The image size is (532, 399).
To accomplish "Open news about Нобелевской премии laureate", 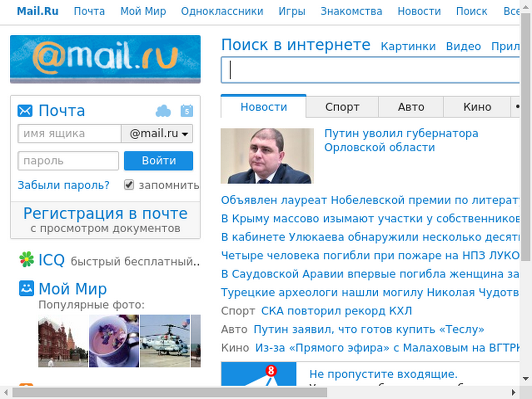I will point(370,200).
